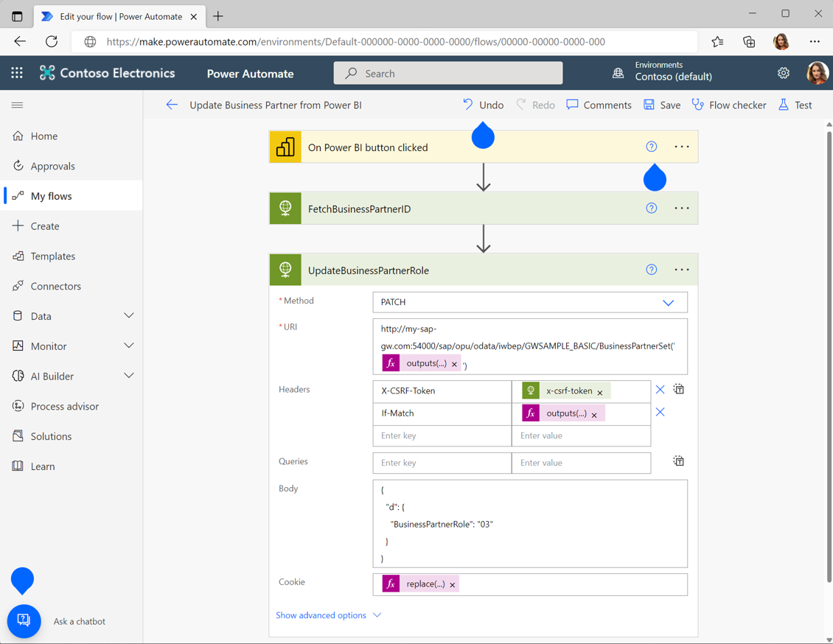
Task: Expand the Data section in sidebar
Action: [128, 316]
